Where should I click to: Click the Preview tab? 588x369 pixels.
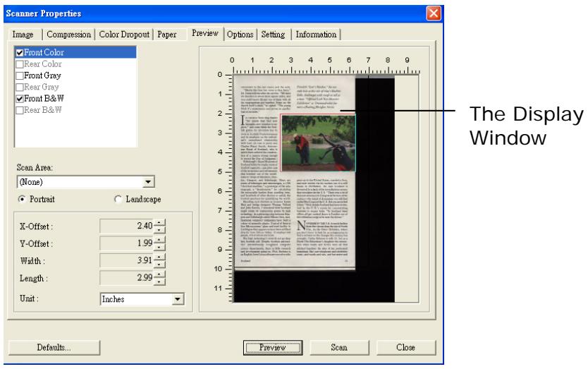[x=205, y=33]
